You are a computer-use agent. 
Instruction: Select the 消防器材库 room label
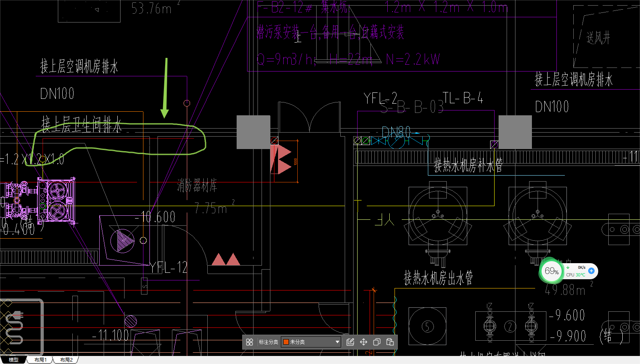point(197,185)
